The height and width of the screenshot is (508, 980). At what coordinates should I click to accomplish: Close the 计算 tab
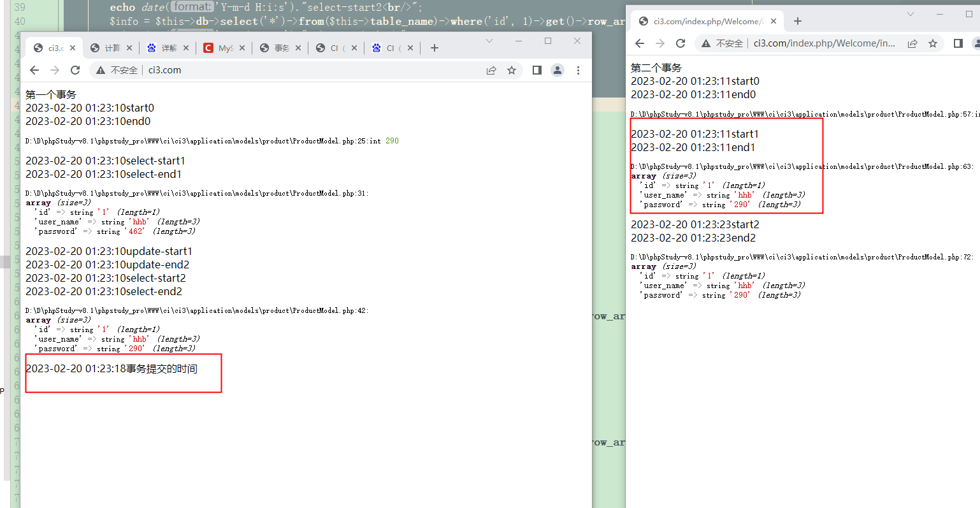129,48
